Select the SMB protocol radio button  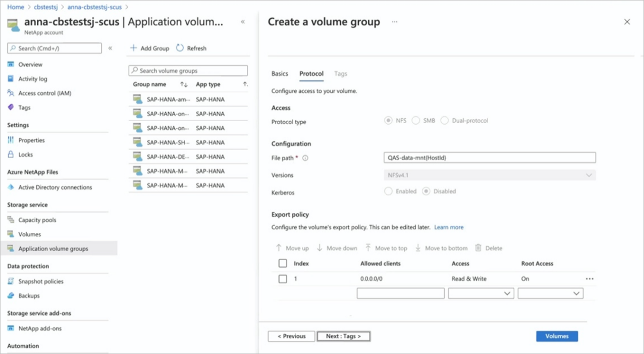pyautogui.click(x=415, y=121)
